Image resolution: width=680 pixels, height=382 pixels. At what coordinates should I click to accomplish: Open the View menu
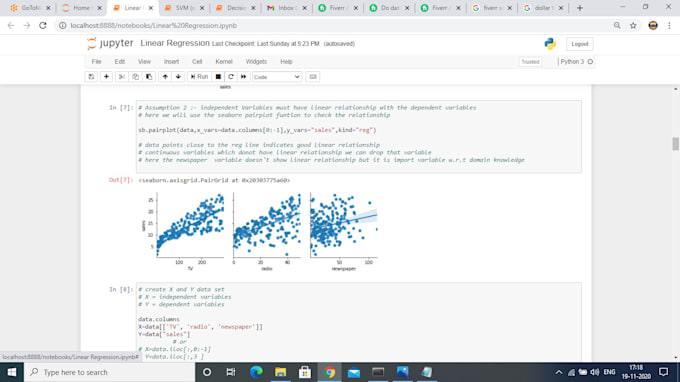click(144, 62)
